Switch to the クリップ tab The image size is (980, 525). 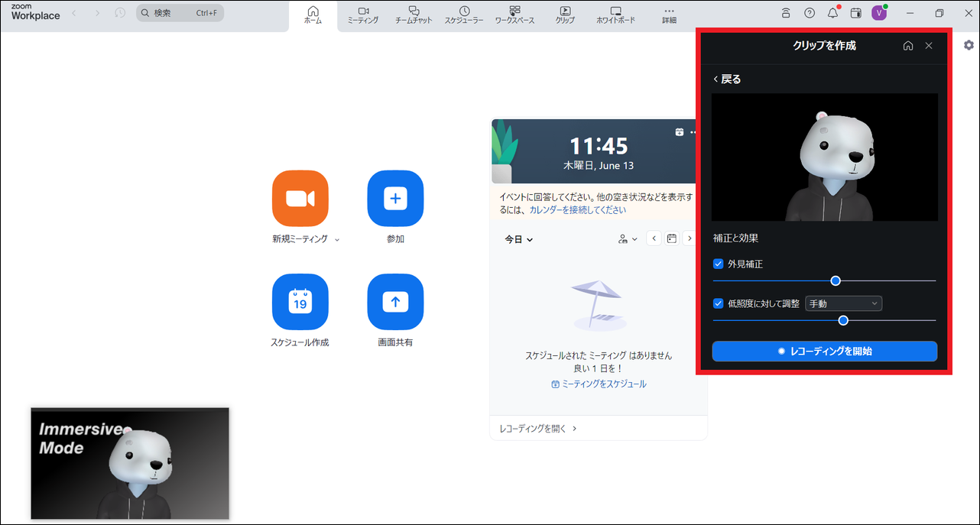pyautogui.click(x=565, y=15)
